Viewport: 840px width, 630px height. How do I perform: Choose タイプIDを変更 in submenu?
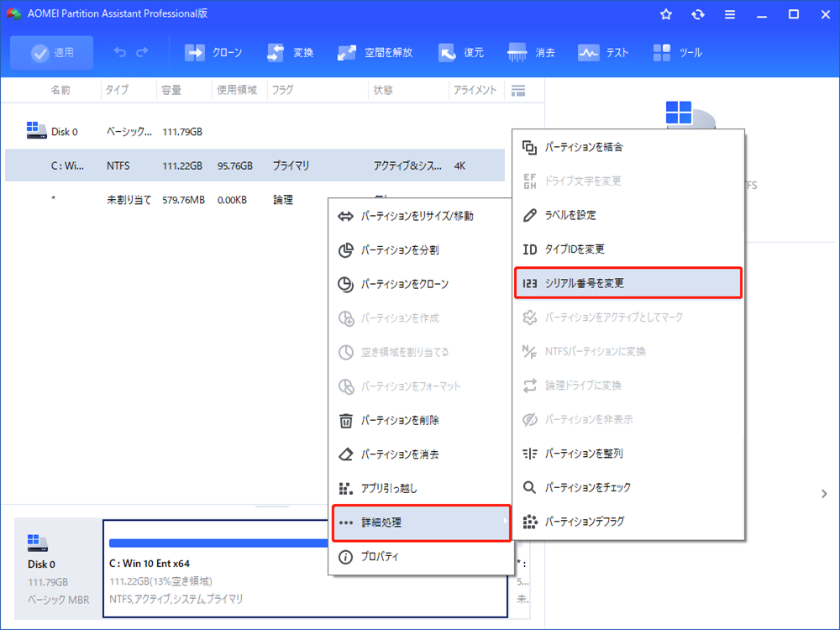point(627,249)
